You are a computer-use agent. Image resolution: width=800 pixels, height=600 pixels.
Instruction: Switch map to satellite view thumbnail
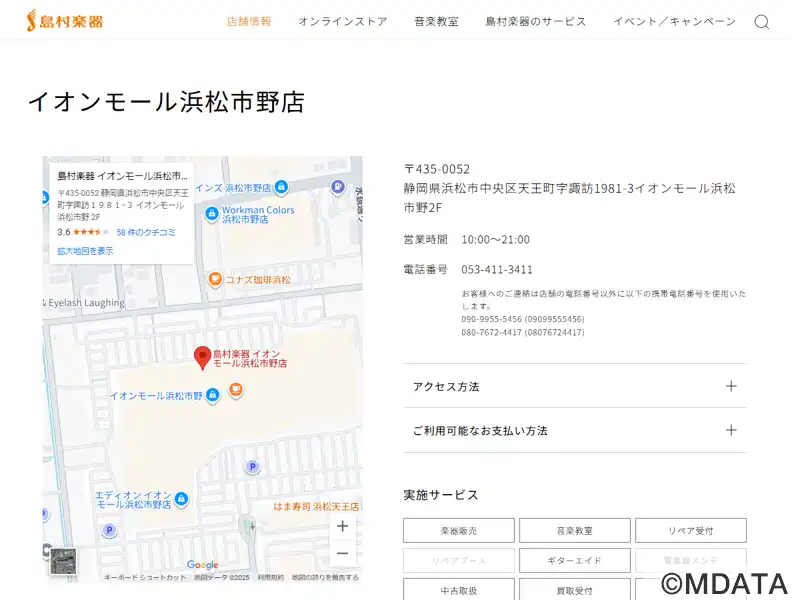(x=62, y=562)
